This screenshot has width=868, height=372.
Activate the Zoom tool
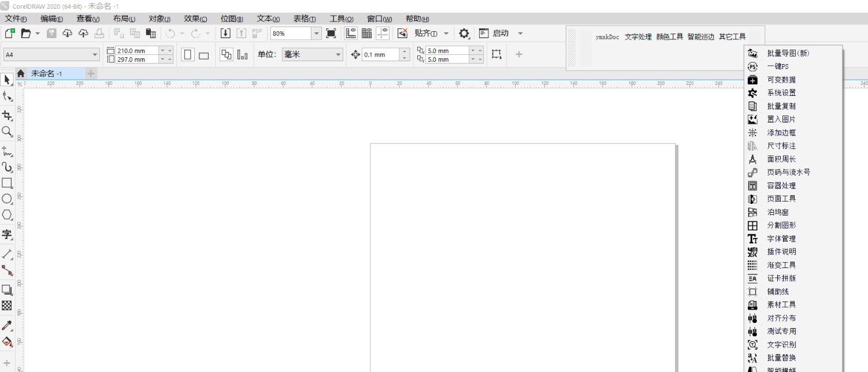tap(8, 132)
